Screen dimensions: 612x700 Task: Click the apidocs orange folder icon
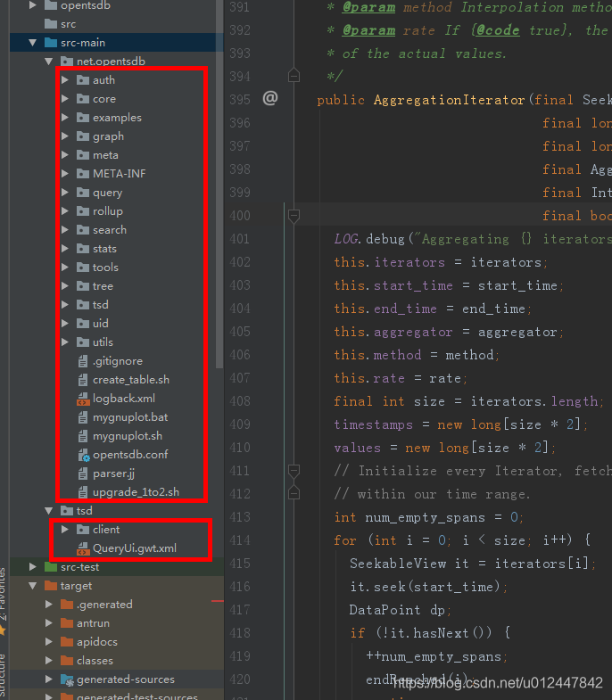(67, 642)
